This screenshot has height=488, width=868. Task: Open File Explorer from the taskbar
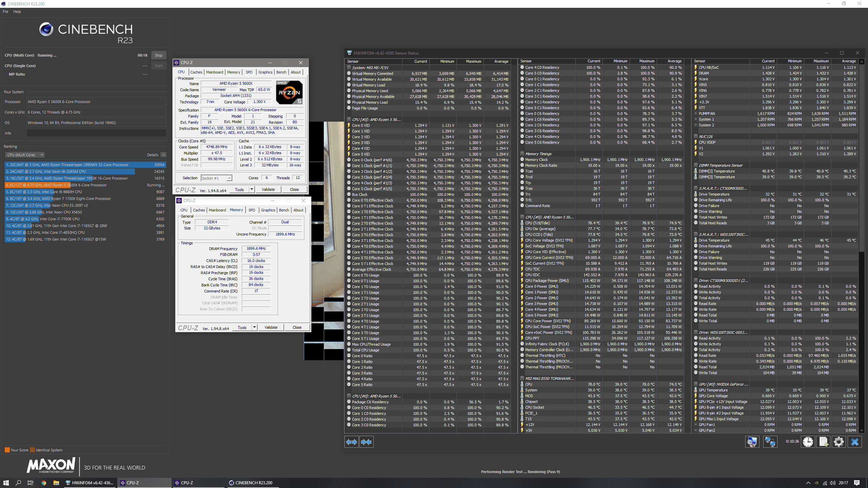pyautogui.click(x=56, y=483)
